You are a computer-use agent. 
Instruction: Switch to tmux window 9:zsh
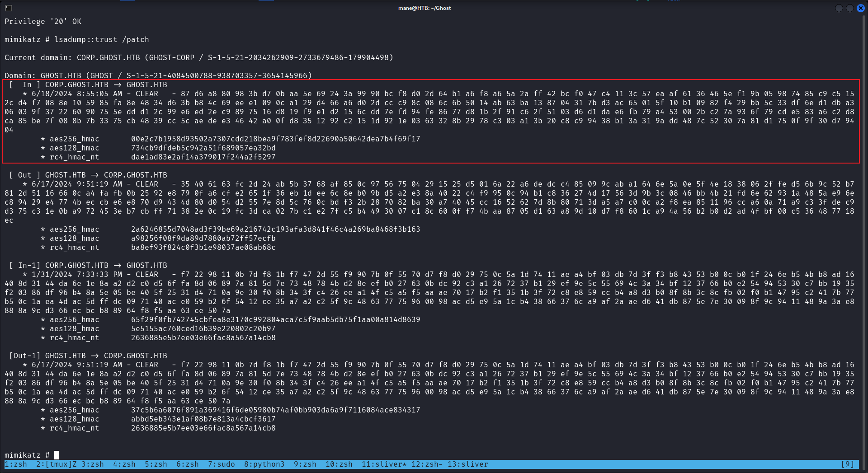[x=305, y=464]
